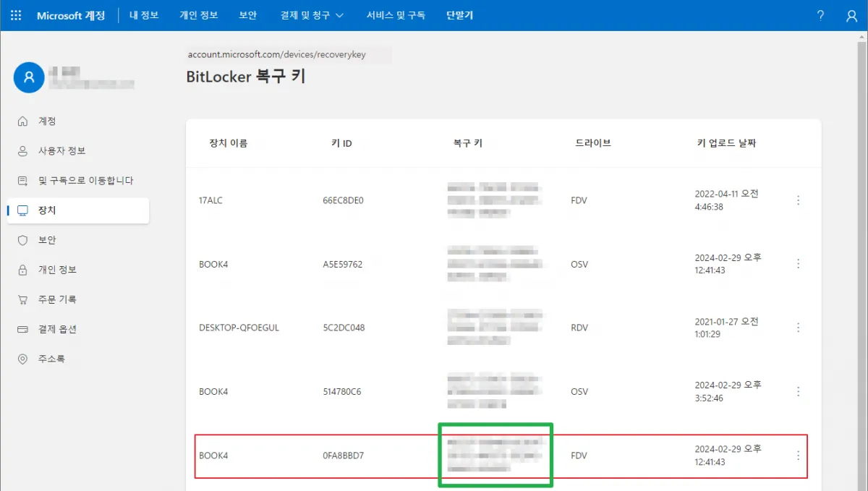868x491 pixels.
Task: Open the kebab menu for device 17ALC
Action: (798, 200)
